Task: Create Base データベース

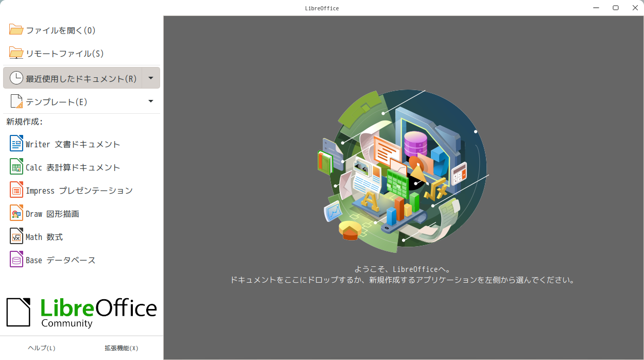Action: 81,260
